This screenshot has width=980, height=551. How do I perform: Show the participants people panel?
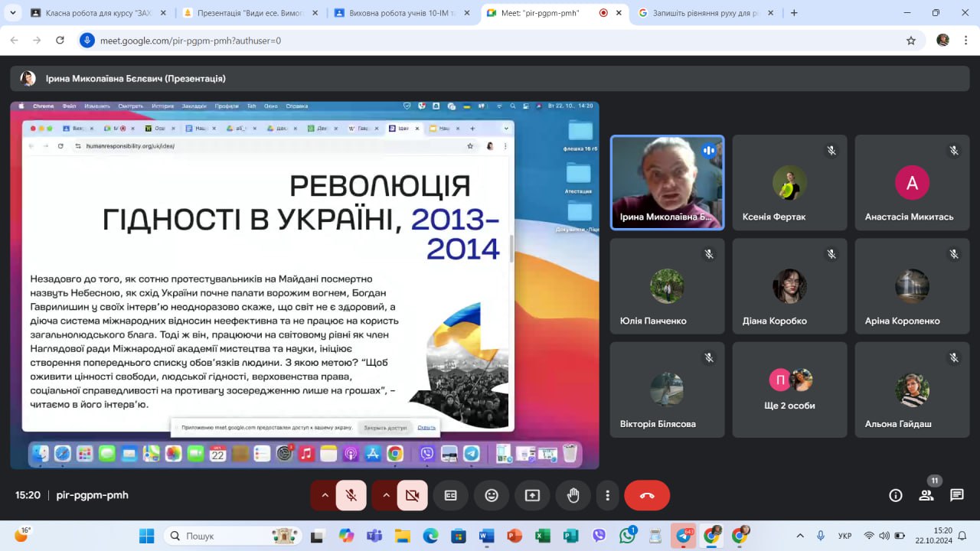tap(926, 495)
